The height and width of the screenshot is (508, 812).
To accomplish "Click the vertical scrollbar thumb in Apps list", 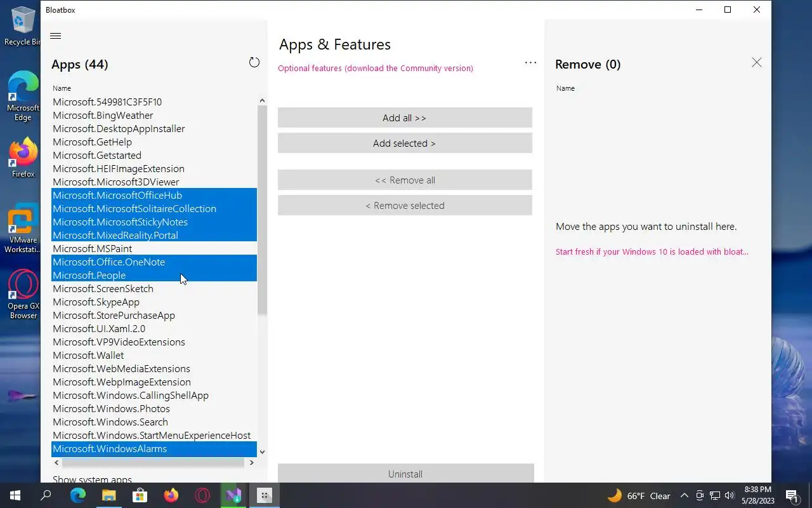I will [262, 210].
